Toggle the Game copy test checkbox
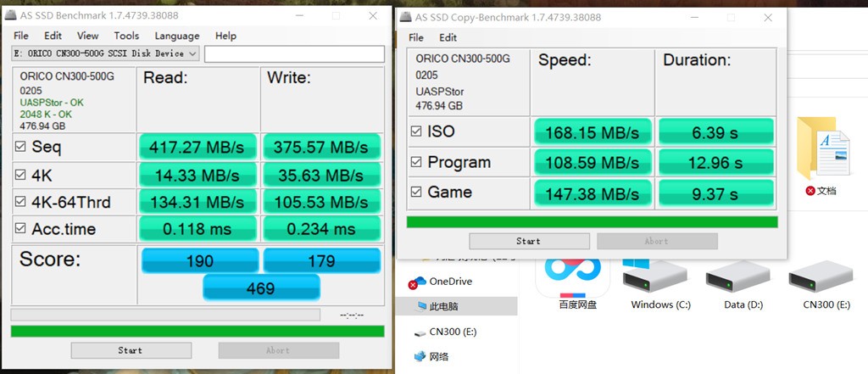The width and height of the screenshot is (868, 374). pos(416,192)
